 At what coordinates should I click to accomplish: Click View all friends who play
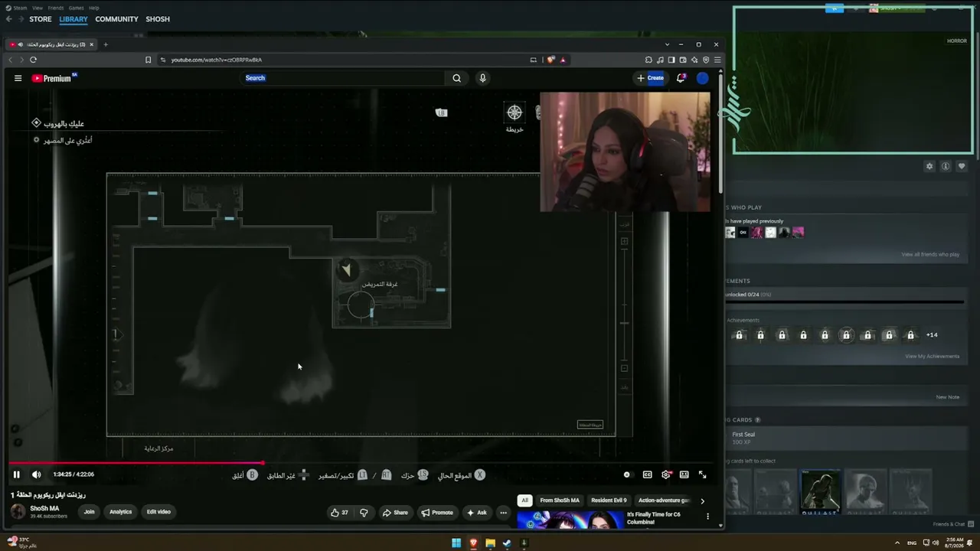pyautogui.click(x=930, y=254)
